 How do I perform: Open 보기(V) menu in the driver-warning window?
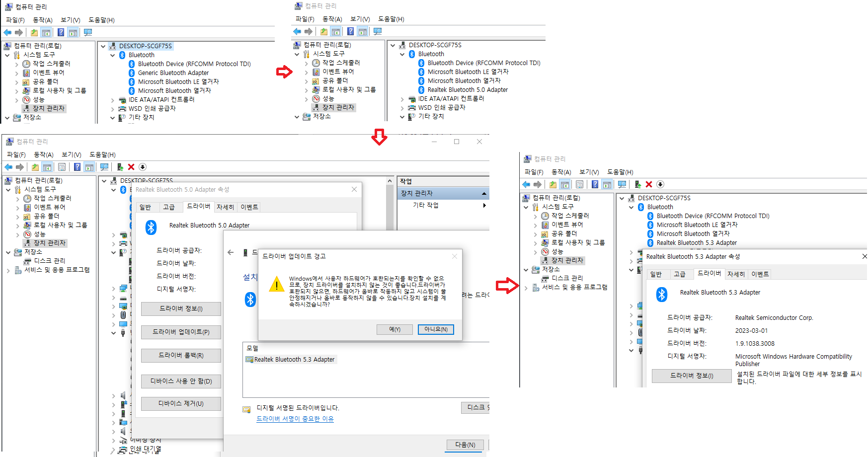(72, 154)
